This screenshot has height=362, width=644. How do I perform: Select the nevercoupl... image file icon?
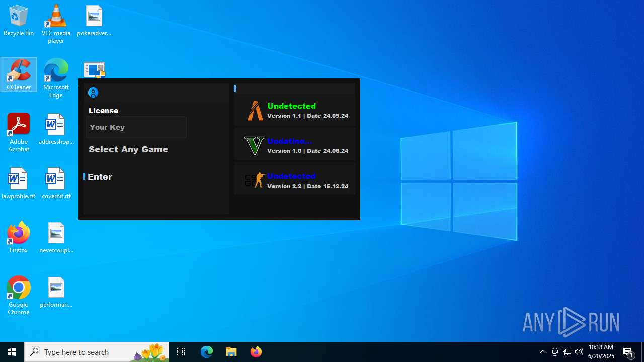(x=56, y=238)
